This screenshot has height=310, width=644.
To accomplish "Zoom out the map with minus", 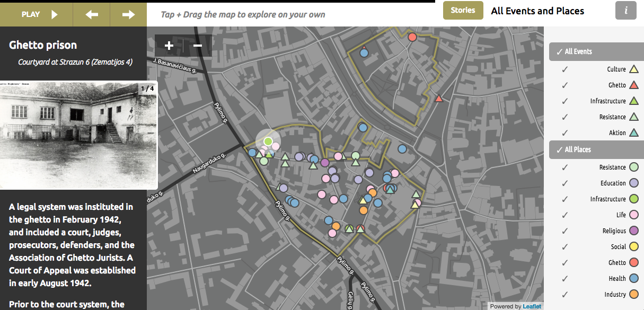I will tap(198, 46).
